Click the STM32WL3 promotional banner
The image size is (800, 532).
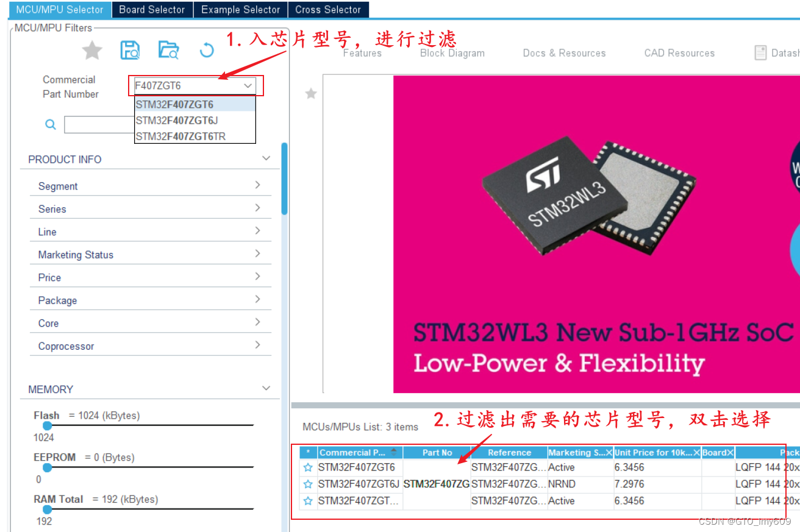pyautogui.click(x=596, y=234)
